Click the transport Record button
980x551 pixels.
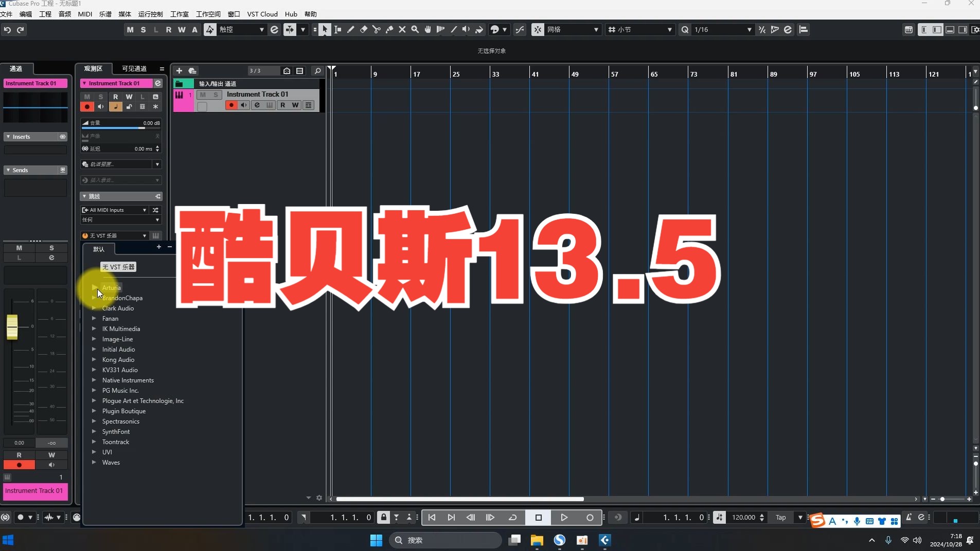pos(590,518)
